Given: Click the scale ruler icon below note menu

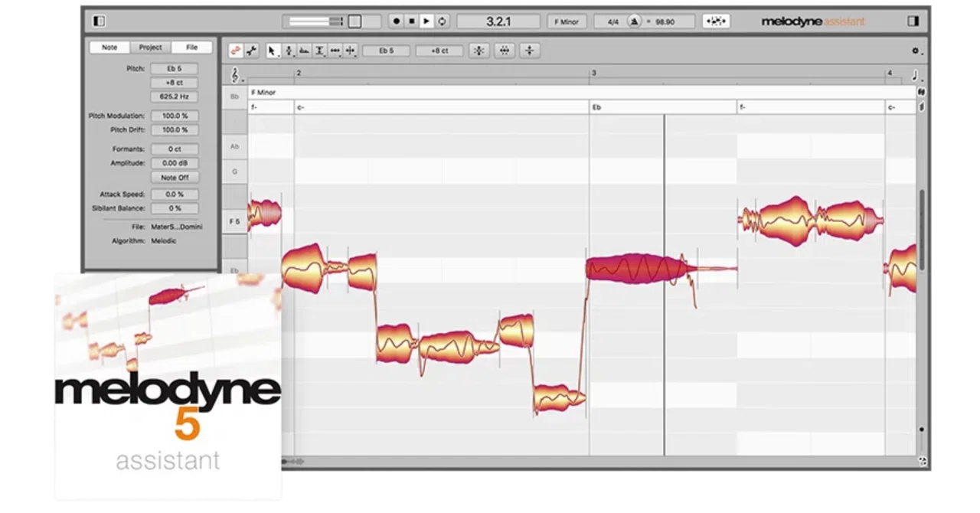Looking at the screenshot, I should click(921, 93).
